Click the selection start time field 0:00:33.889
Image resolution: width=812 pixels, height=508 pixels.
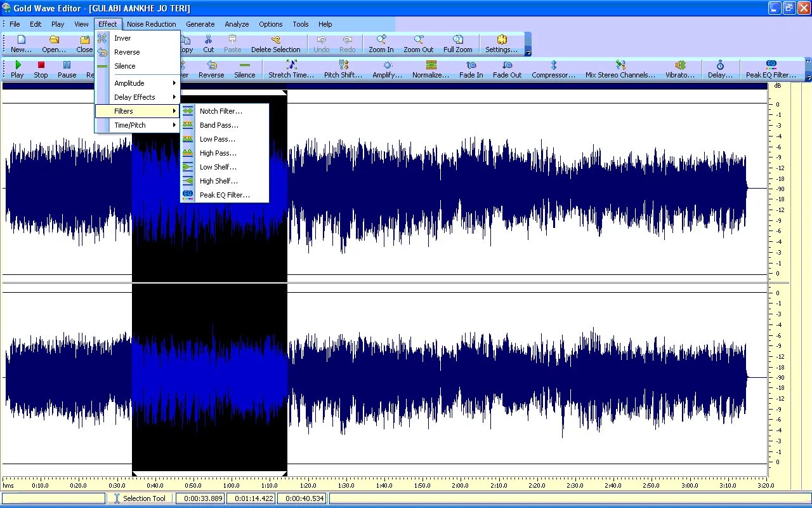click(x=200, y=498)
